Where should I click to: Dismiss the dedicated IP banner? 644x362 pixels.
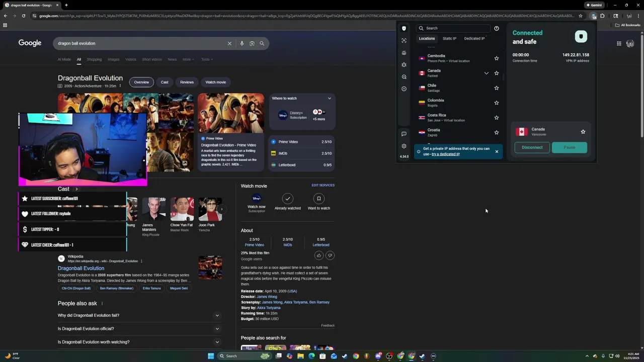(x=497, y=151)
